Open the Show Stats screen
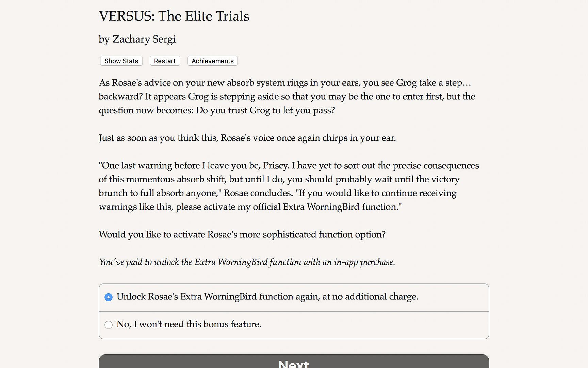This screenshot has height=368, width=588. click(x=121, y=61)
